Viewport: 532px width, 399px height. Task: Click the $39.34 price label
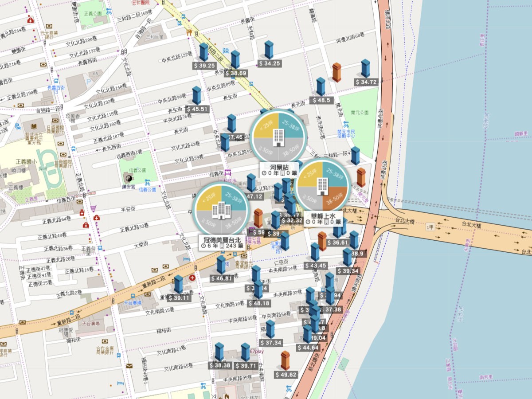[348, 271]
